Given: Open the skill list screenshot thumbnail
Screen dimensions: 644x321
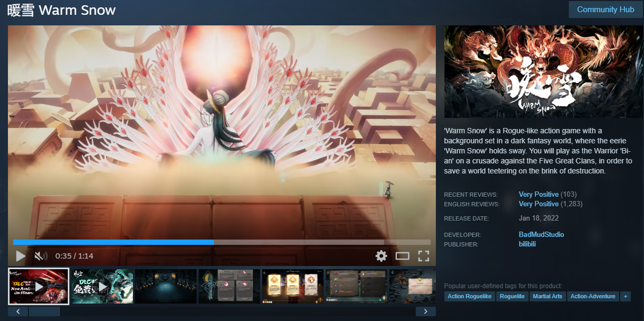Looking at the screenshot, I should click(x=356, y=286).
